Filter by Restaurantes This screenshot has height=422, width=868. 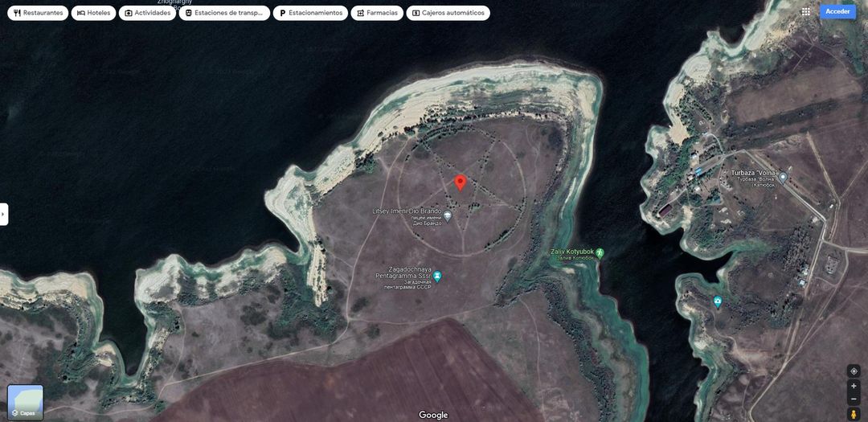point(38,13)
